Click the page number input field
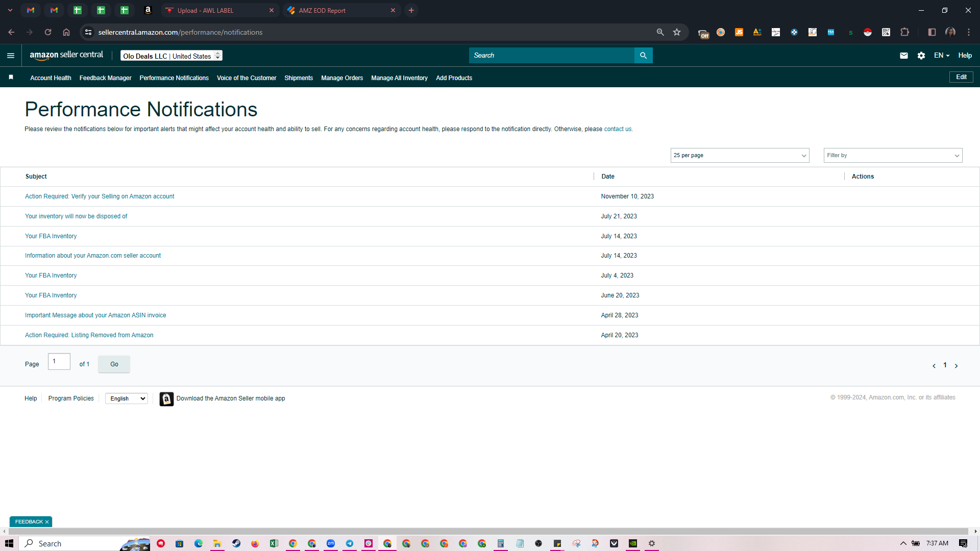 (59, 362)
